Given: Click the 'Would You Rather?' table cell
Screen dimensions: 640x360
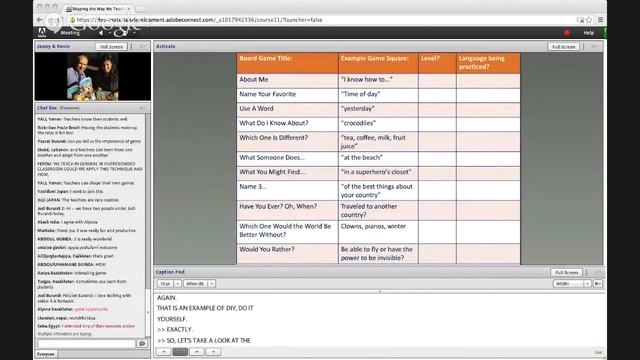Looking at the screenshot, I should pyautogui.click(x=287, y=253).
